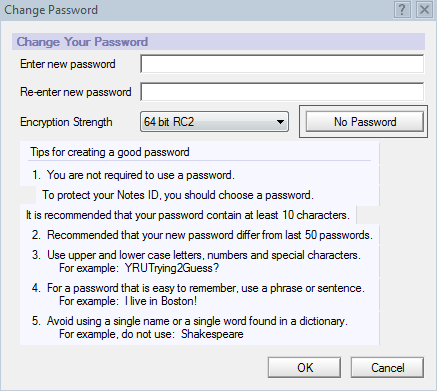This screenshot has width=437, height=391.
Task: Click the I live in Boston! example
Action: click(161, 301)
